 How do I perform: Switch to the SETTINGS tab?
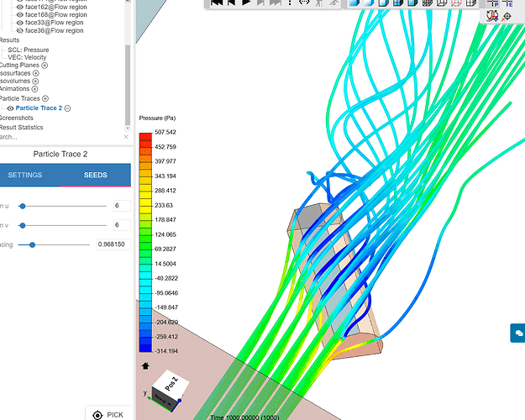pos(25,175)
